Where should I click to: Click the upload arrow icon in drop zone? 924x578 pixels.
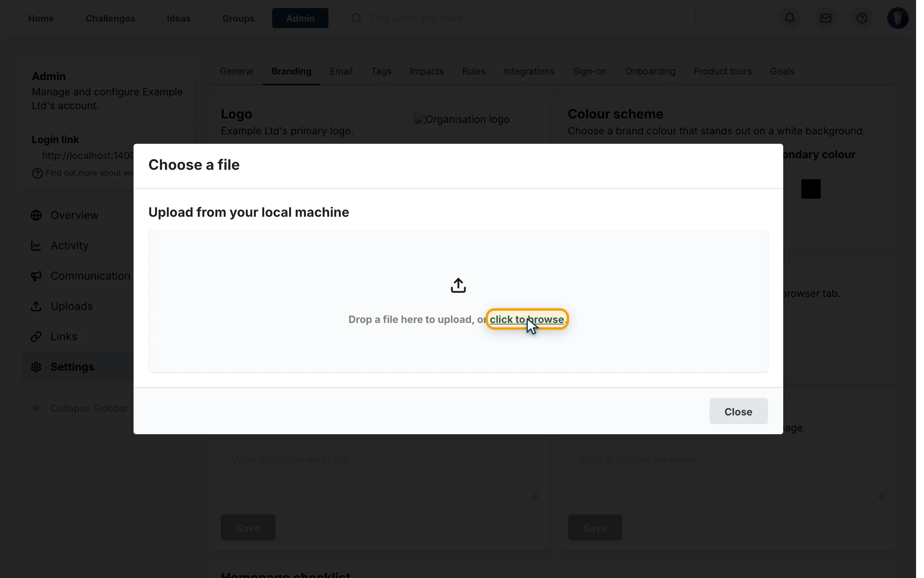point(458,285)
